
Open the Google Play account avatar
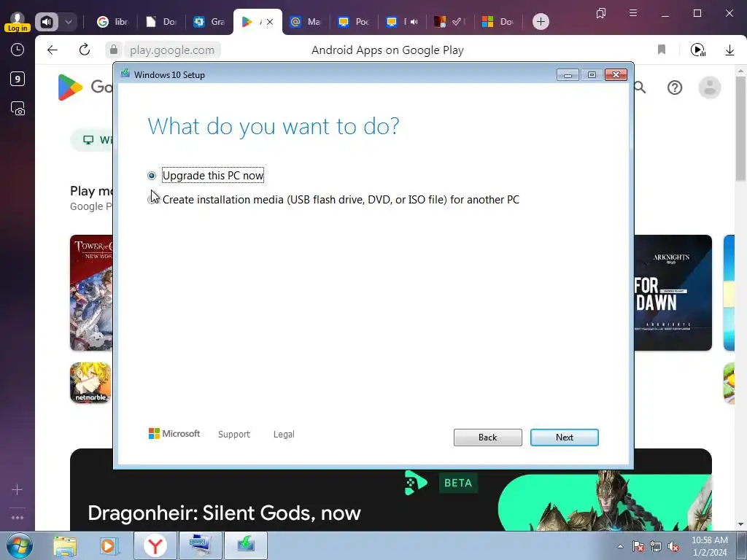(x=709, y=87)
